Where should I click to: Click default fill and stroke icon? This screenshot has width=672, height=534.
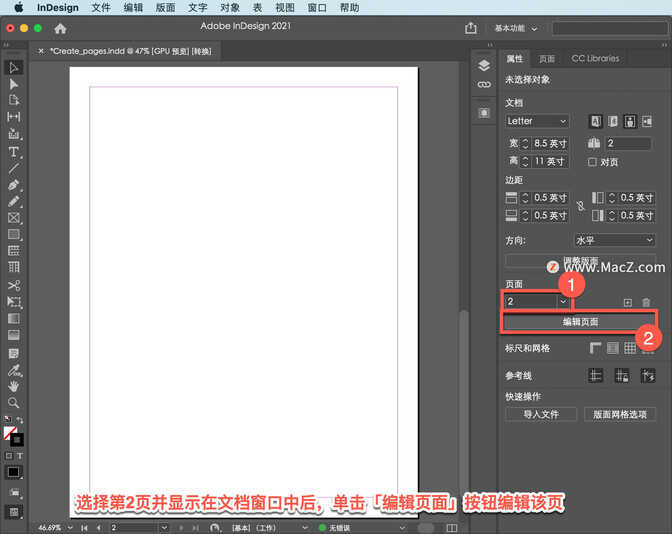[x=8, y=420]
